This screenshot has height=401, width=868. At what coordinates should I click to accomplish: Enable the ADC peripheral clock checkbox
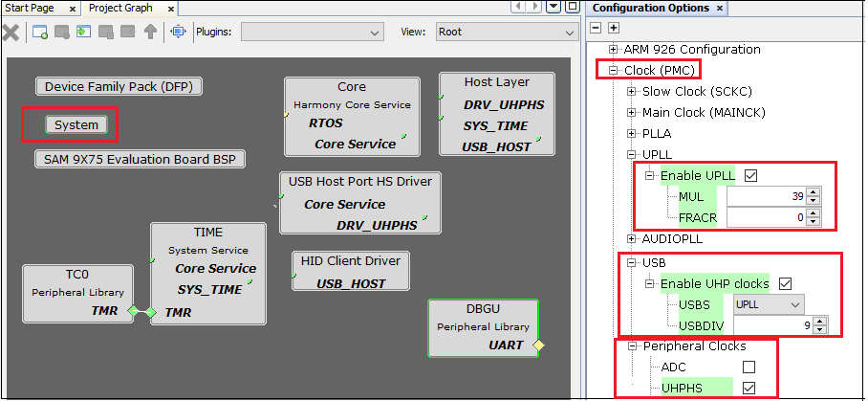click(x=749, y=367)
